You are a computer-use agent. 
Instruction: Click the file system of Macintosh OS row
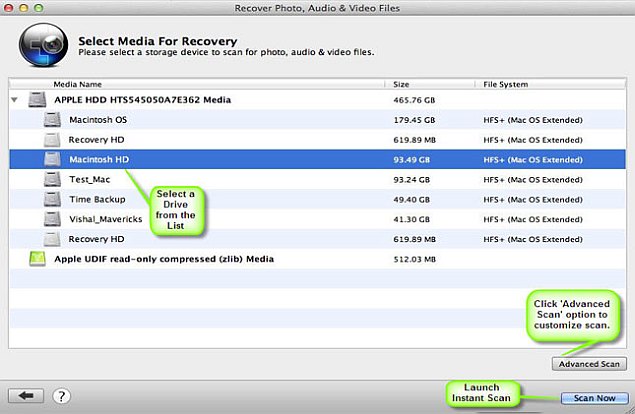tap(533, 120)
